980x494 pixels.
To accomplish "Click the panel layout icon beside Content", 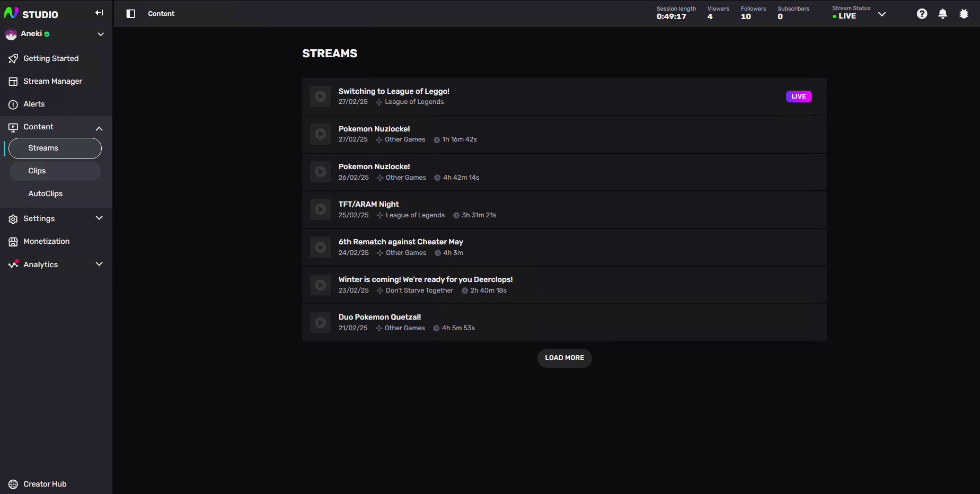I will point(131,14).
